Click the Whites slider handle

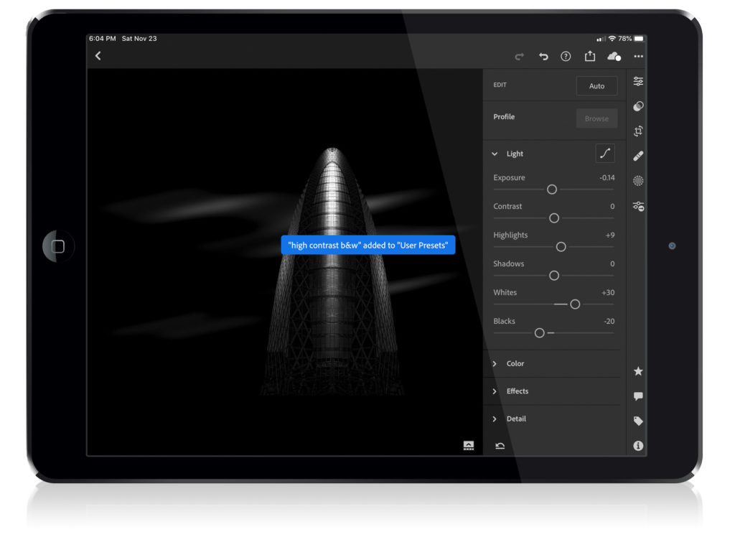coord(575,304)
